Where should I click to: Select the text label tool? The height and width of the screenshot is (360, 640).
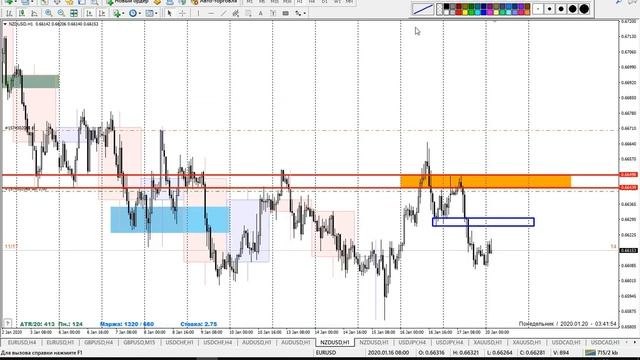[x=273, y=13]
